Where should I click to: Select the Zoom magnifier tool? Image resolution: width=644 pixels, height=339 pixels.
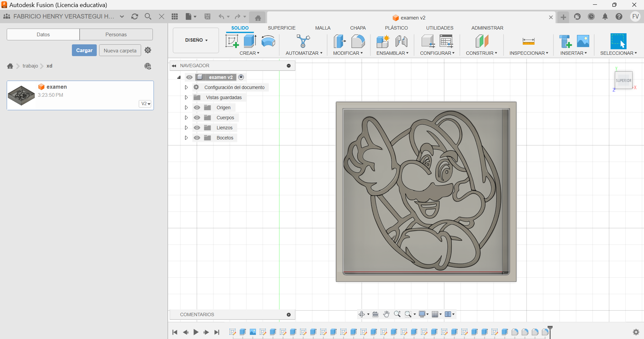pos(397,314)
